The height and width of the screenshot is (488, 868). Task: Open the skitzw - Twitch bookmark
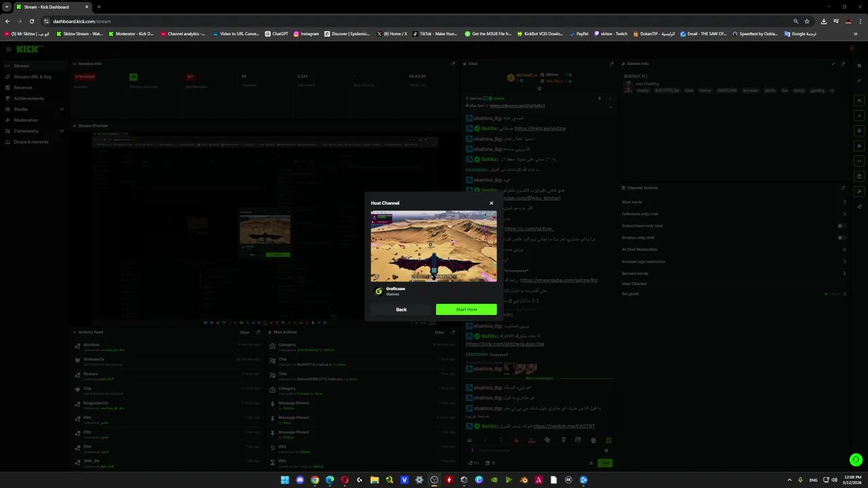click(610, 33)
